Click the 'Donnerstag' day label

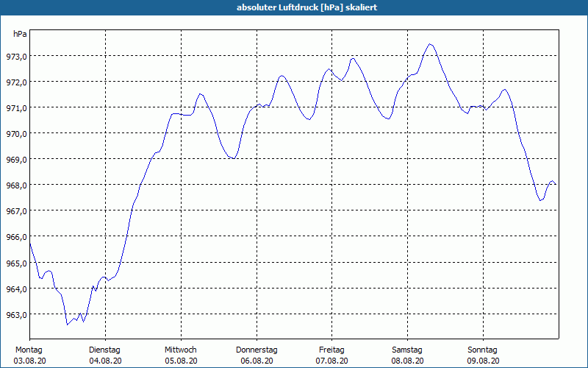(257, 350)
